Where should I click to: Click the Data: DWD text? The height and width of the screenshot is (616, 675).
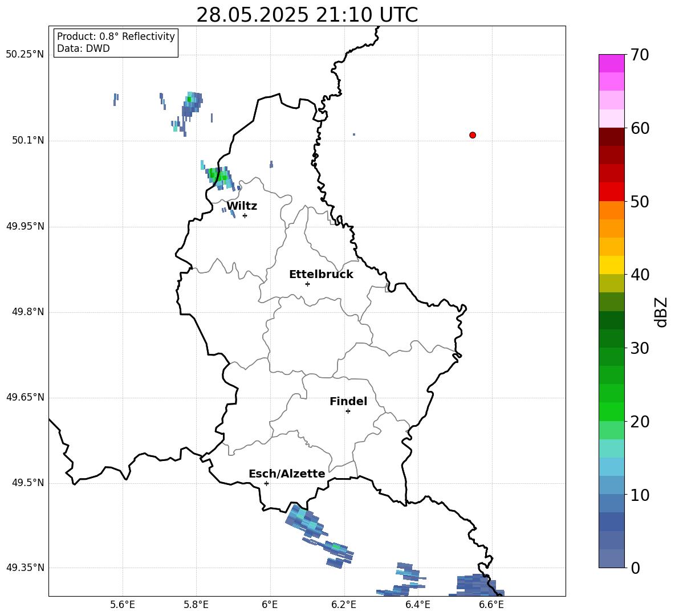point(83,48)
